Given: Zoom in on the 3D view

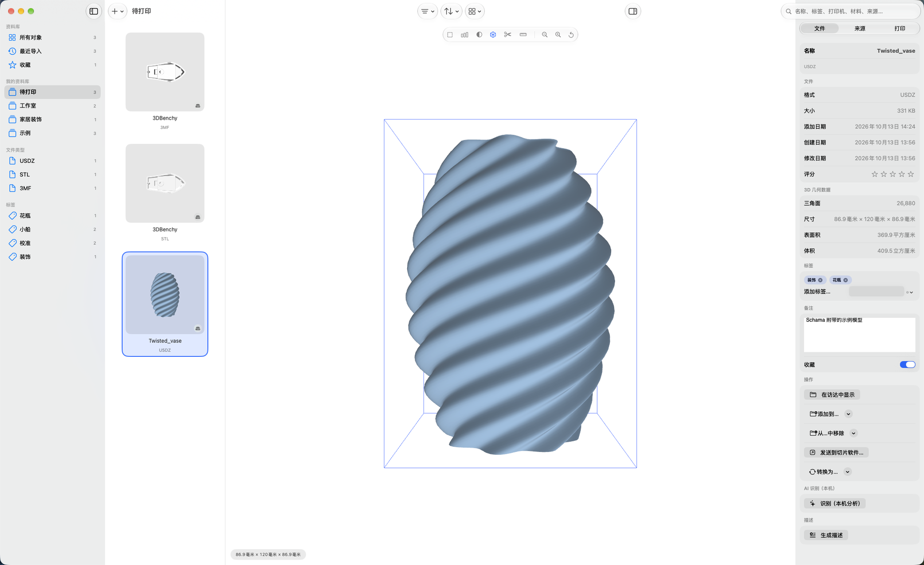Looking at the screenshot, I should 558,35.
